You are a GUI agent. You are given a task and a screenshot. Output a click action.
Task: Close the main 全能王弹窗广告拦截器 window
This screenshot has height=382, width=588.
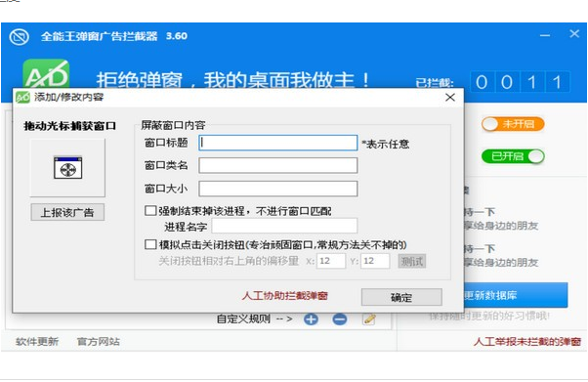click(574, 34)
